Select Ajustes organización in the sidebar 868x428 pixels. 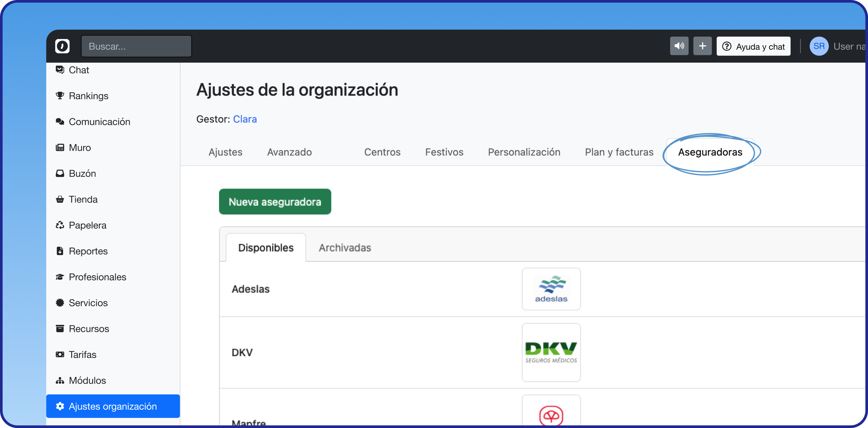pos(113,406)
